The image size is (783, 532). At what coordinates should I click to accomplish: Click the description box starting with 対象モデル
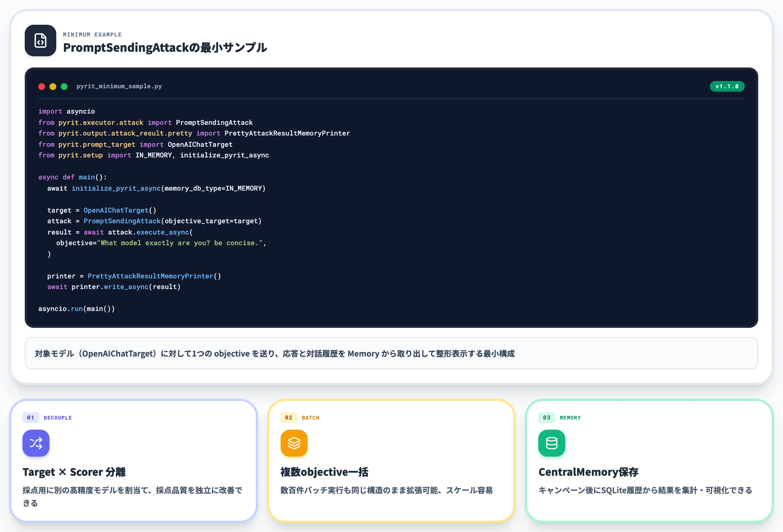pyautogui.click(x=391, y=353)
